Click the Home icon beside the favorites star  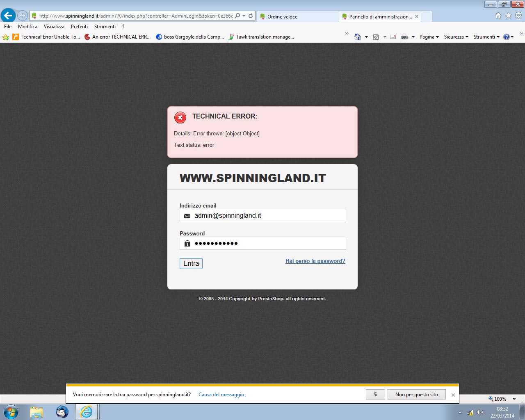(498, 16)
